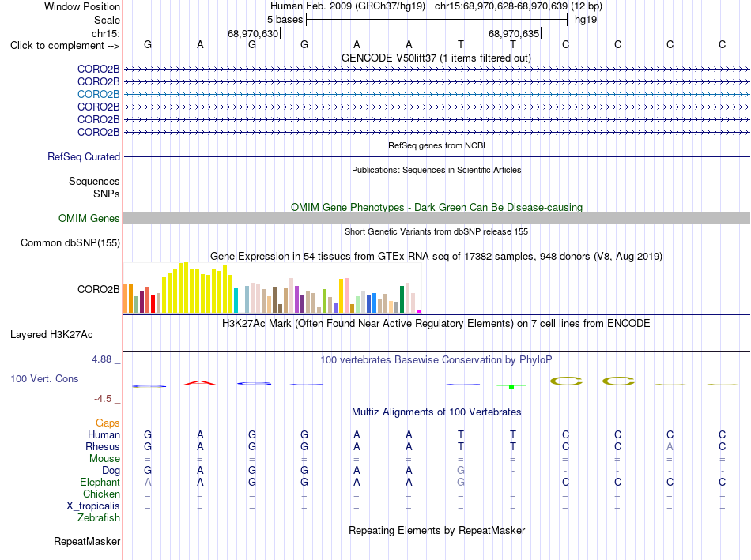The height and width of the screenshot is (560, 751).
Task: Select the Window Position label
Action: (82, 6)
